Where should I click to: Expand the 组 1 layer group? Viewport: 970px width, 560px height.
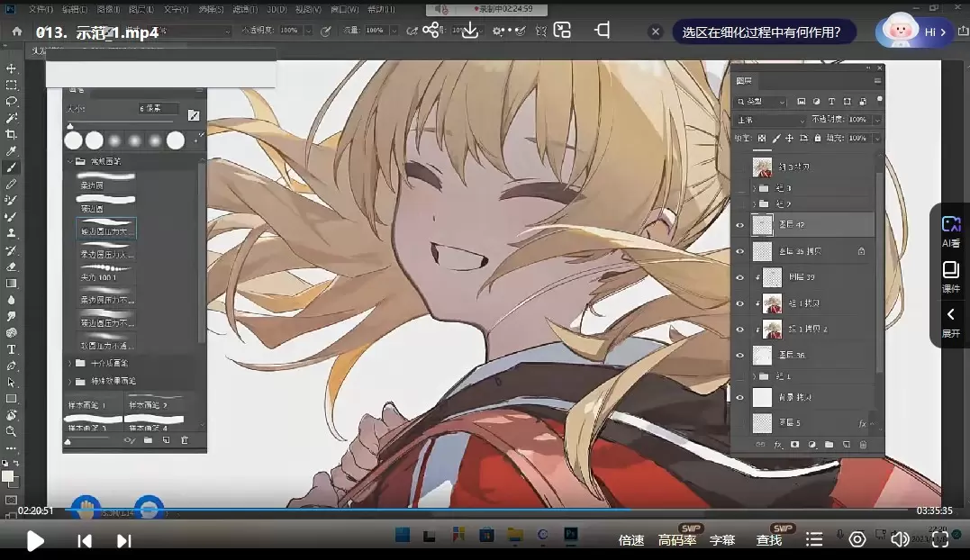(754, 376)
